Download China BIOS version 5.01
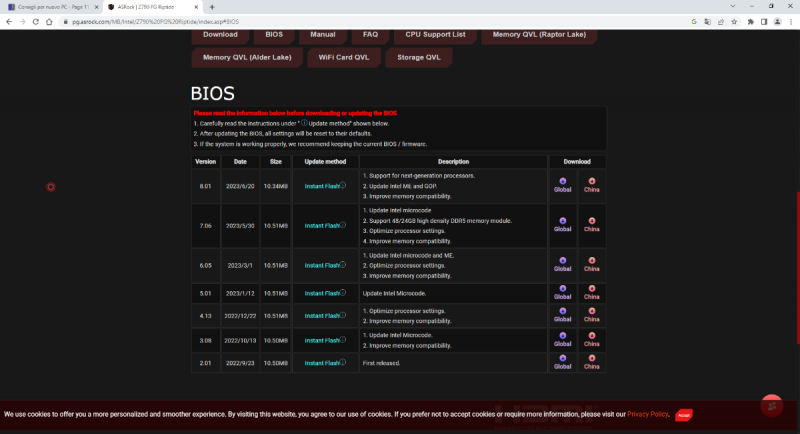The height and width of the screenshot is (434, 800). click(591, 293)
